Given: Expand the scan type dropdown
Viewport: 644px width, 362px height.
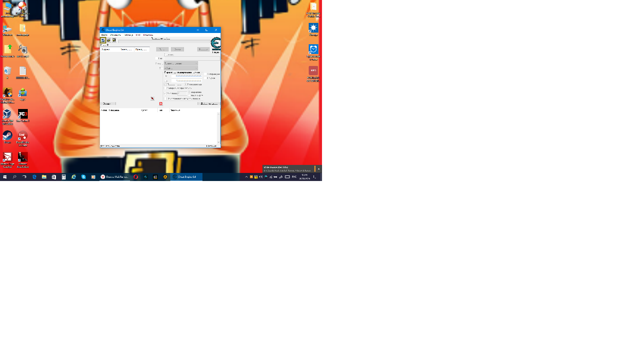Looking at the screenshot, I should 181,64.
